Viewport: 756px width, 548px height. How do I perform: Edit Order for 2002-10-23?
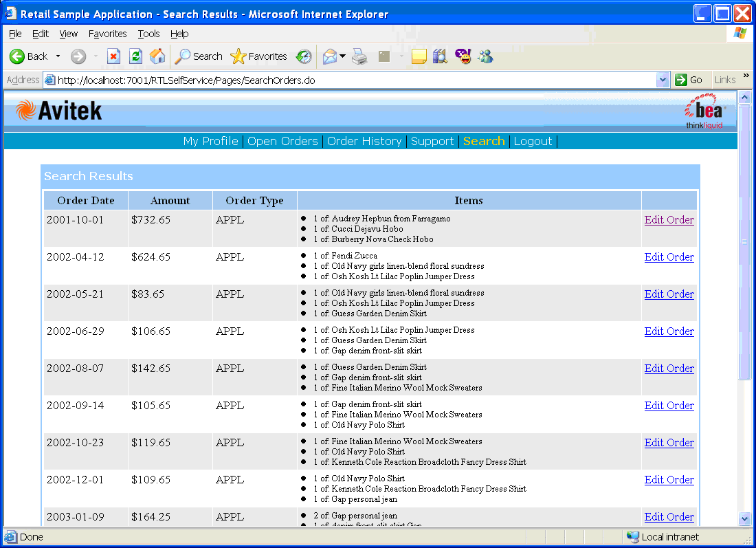(669, 443)
